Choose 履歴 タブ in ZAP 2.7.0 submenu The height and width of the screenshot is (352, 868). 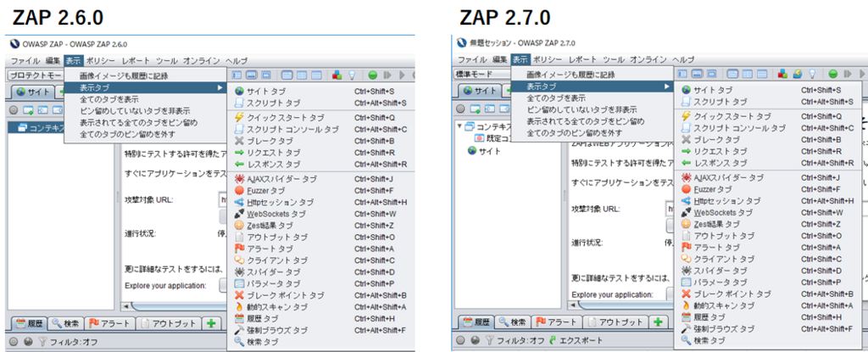coord(768,317)
